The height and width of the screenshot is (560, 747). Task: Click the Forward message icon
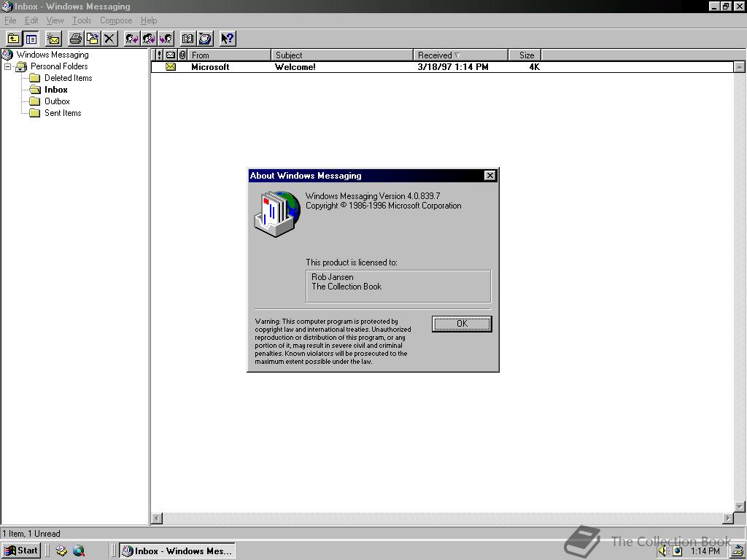point(166,39)
